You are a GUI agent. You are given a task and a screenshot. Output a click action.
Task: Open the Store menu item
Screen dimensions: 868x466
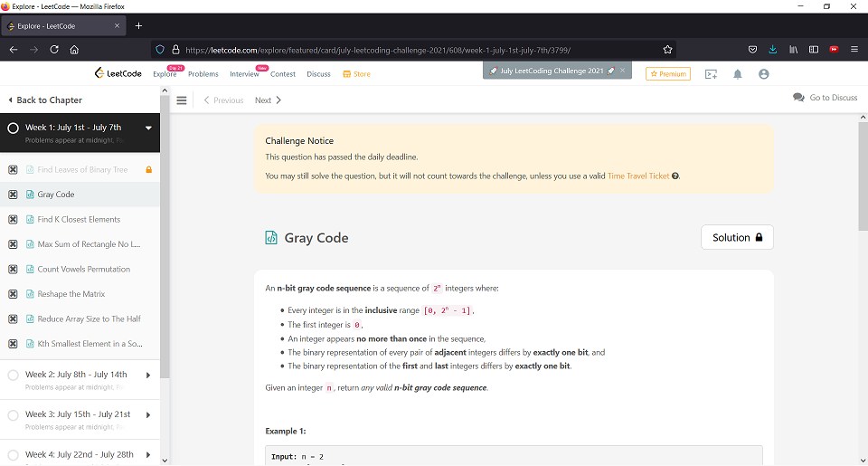coord(356,74)
